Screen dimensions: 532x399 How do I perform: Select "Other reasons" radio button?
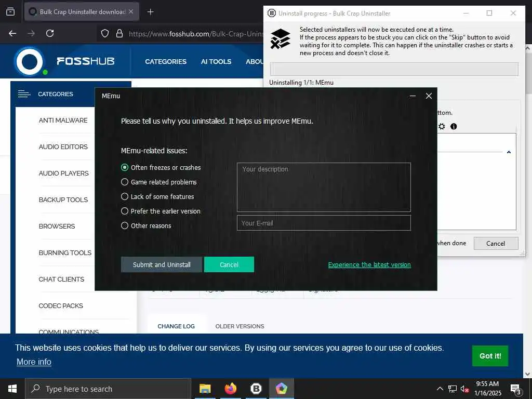[x=146, y=226]
